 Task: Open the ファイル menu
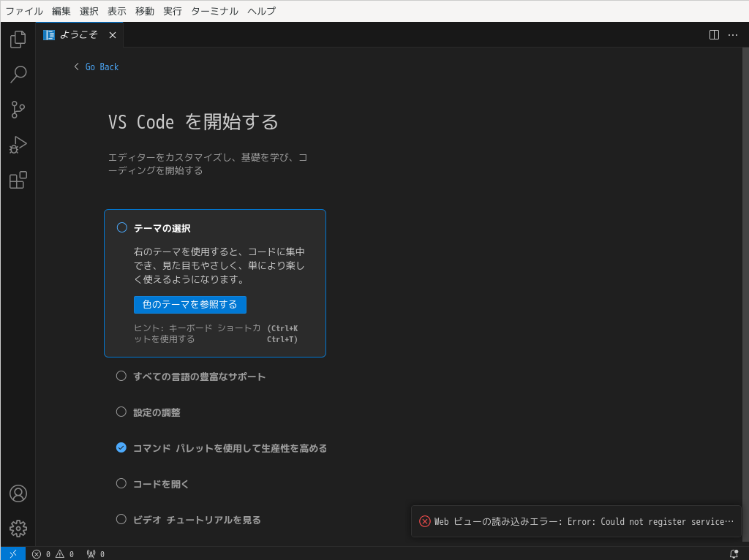point(24,11)
